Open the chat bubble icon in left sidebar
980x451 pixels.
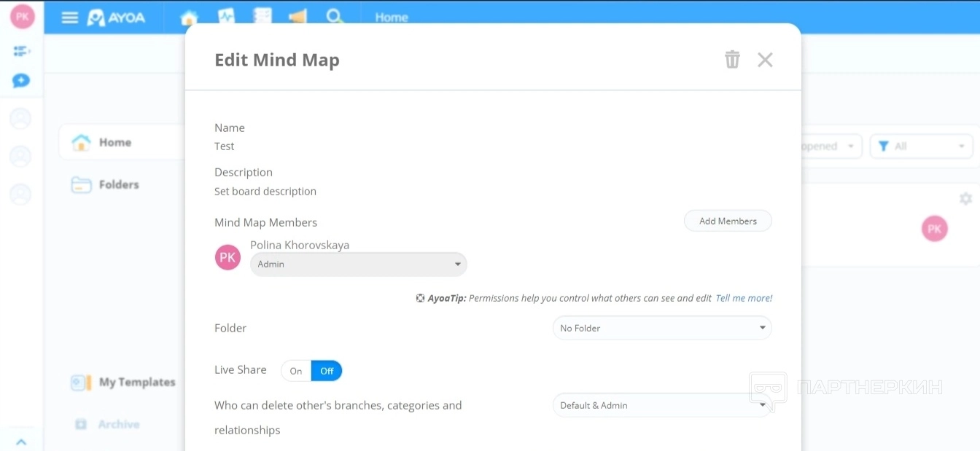click(x=21, y=81)
